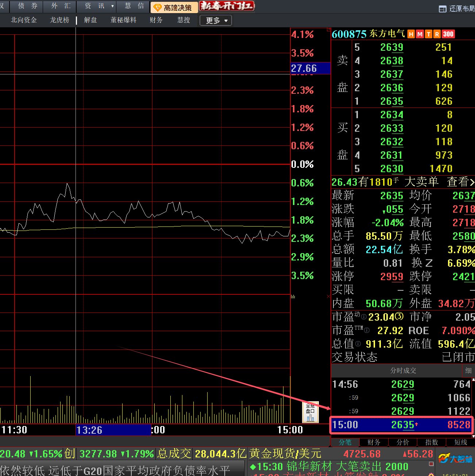
Task: Expand the 更多 dropdown
Action: click(x=216, y=20)
